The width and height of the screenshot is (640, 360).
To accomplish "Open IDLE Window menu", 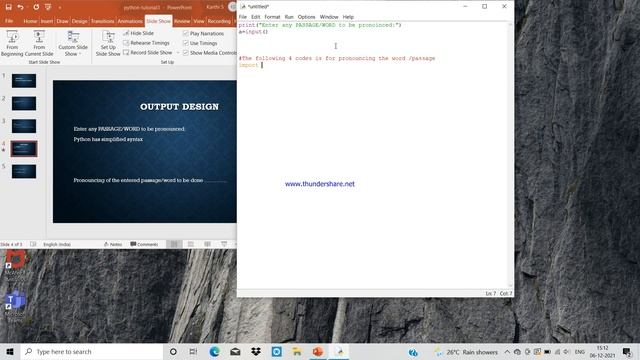I will [x=329, y=17].
